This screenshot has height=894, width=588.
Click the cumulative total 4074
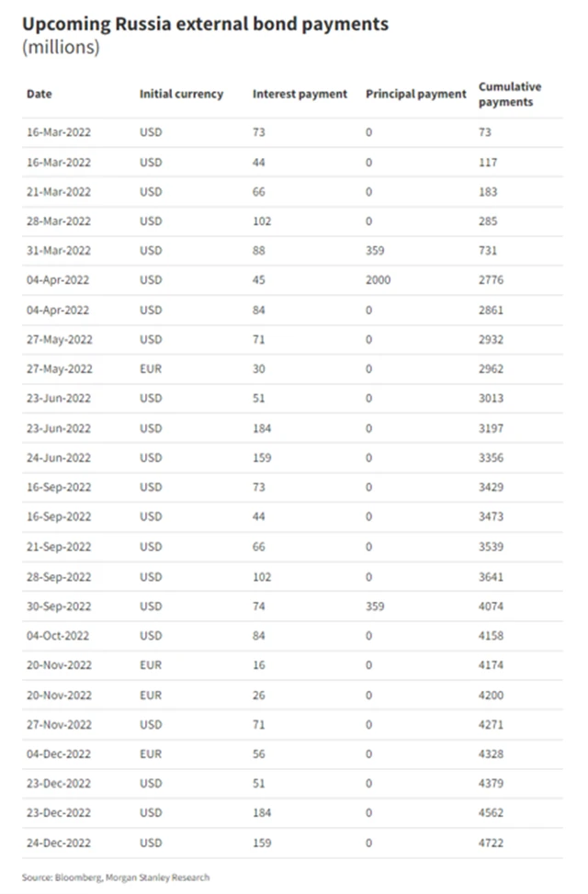pyautogui.click(x=492, y=606)
